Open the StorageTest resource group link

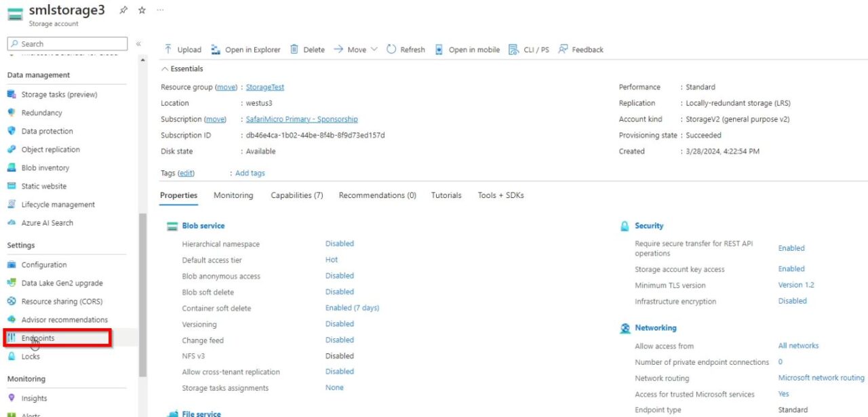coord(264,87)
